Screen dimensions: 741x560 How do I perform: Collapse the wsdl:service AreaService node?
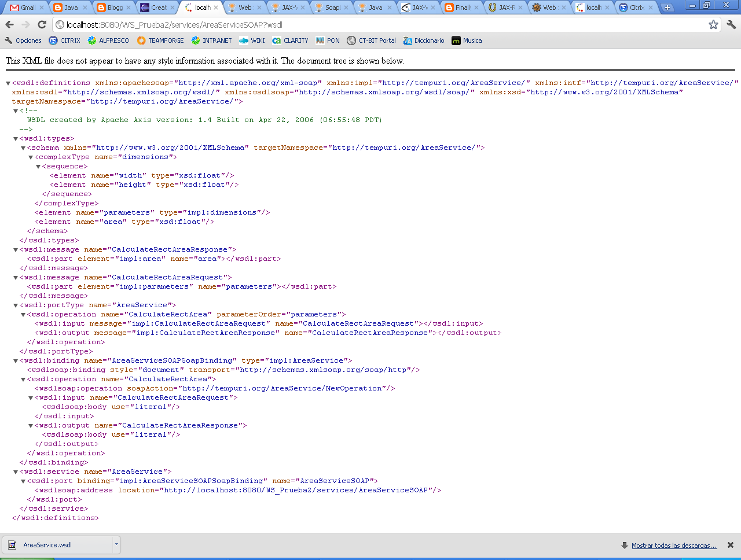pyautogui.click(x=16, y=472)
